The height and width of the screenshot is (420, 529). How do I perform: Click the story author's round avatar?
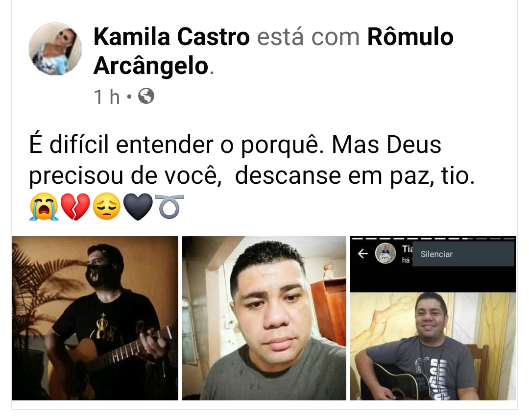(x=385, y=253)
